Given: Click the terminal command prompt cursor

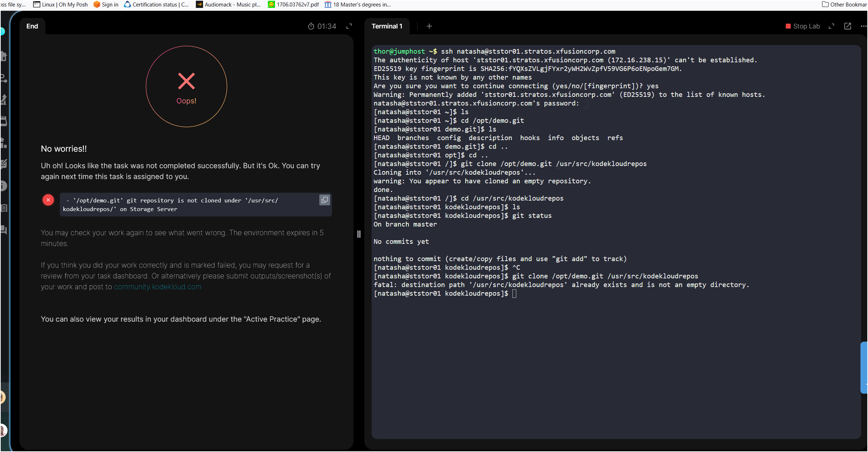Looking at the screenshot, I should tap(514, 294).
